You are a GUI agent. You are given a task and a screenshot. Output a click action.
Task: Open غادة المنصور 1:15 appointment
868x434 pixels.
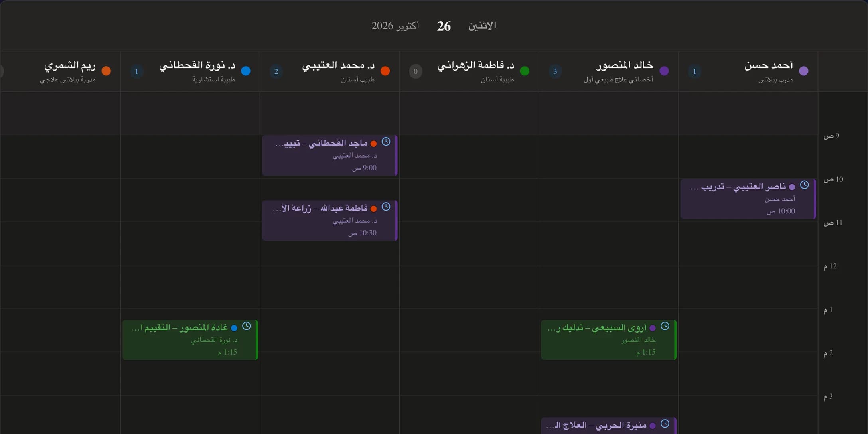click(x=190, y=340)
